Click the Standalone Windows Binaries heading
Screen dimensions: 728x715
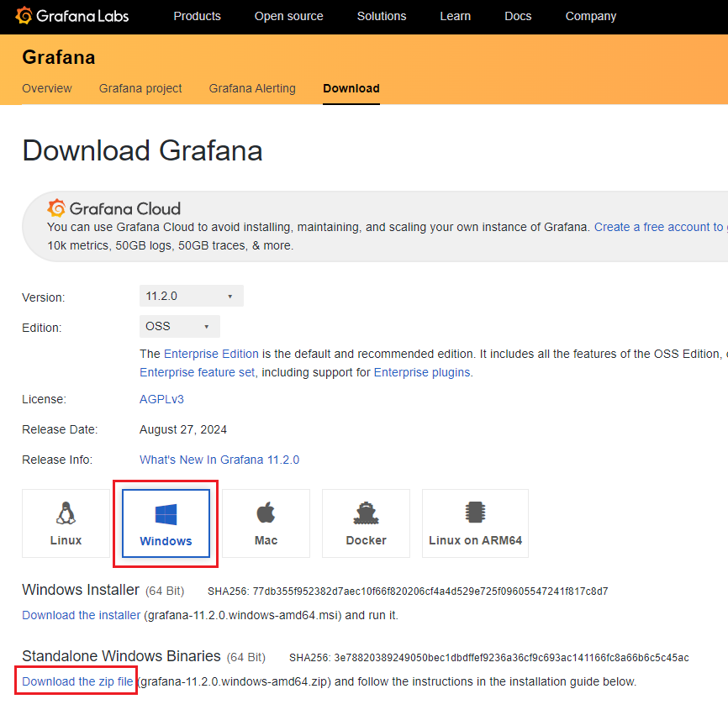(x=121, y=656)
